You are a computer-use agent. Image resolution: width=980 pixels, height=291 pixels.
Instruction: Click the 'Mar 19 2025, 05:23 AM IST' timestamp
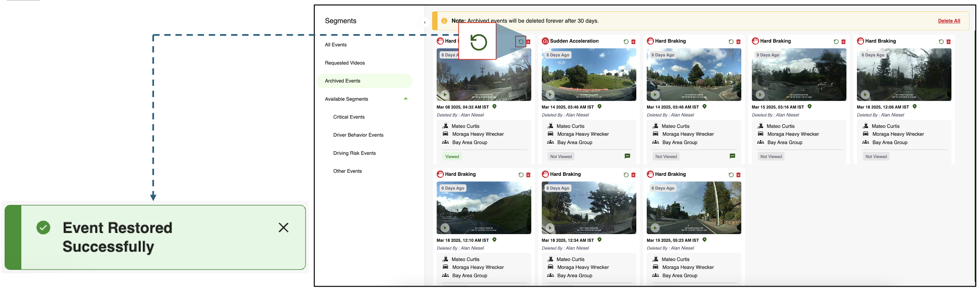point(673,240)
